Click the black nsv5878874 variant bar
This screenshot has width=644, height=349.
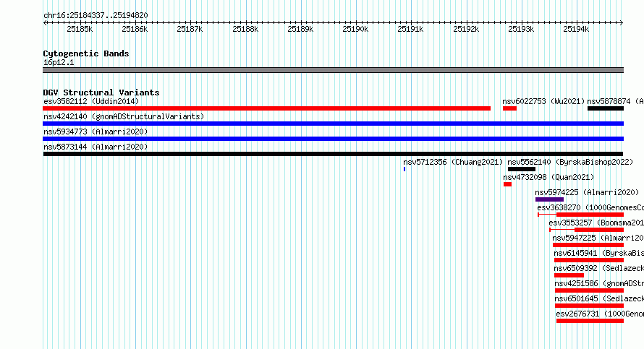[606, 108]
